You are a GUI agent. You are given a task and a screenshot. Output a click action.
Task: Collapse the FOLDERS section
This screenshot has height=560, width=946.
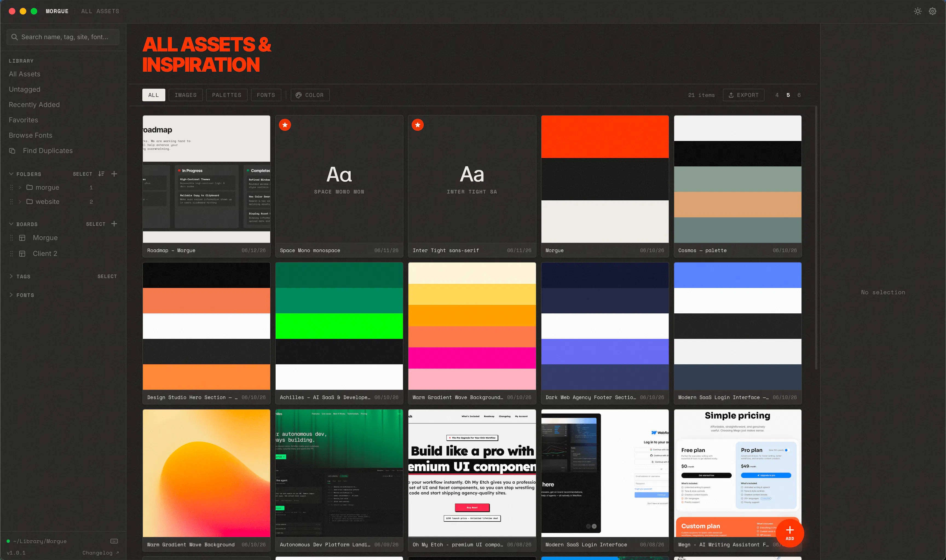11,174
